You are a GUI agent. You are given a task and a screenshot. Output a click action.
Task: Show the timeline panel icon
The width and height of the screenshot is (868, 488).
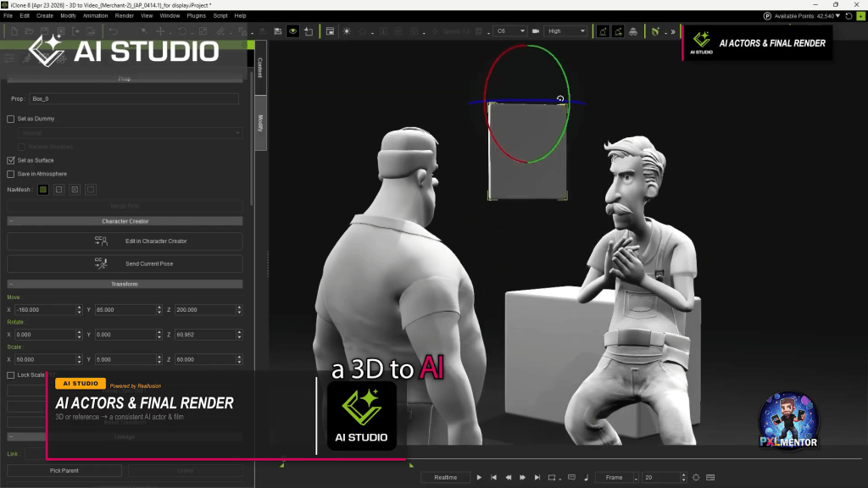click(711, 478)
